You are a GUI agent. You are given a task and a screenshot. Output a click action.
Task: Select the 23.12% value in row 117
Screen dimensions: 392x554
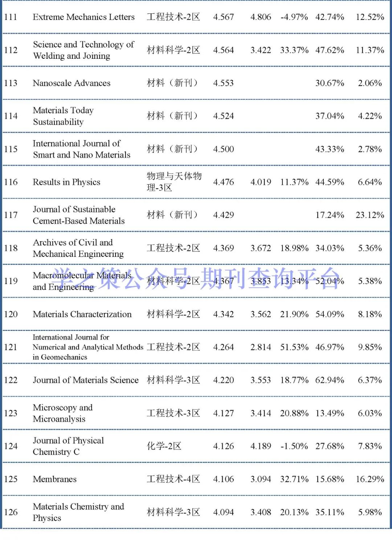click(x=369, y=215)
